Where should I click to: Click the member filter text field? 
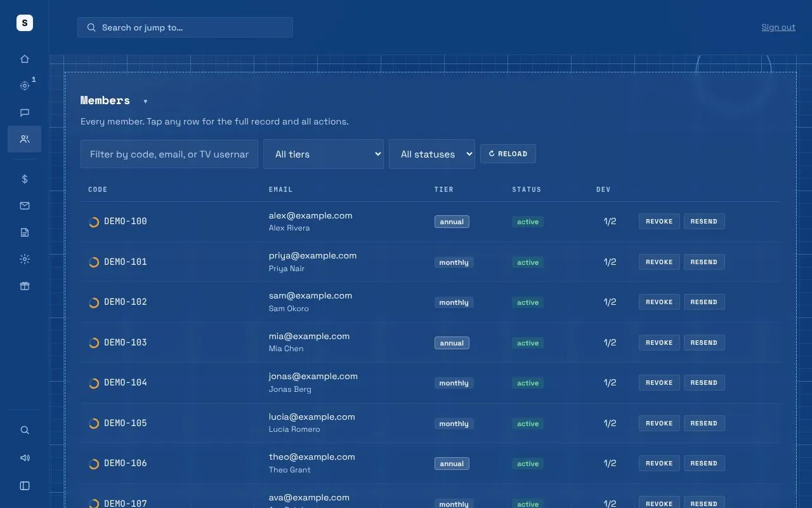[x=169, y=154]
